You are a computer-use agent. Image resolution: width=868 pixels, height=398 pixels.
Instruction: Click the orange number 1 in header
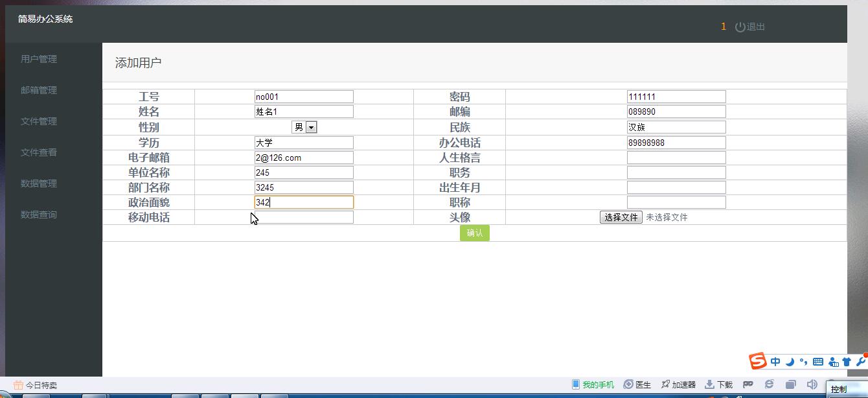pyautogui.click(x=724, y=27)
